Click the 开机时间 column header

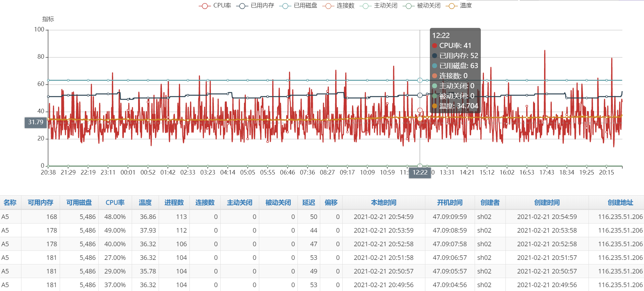(x=449, y=203)
